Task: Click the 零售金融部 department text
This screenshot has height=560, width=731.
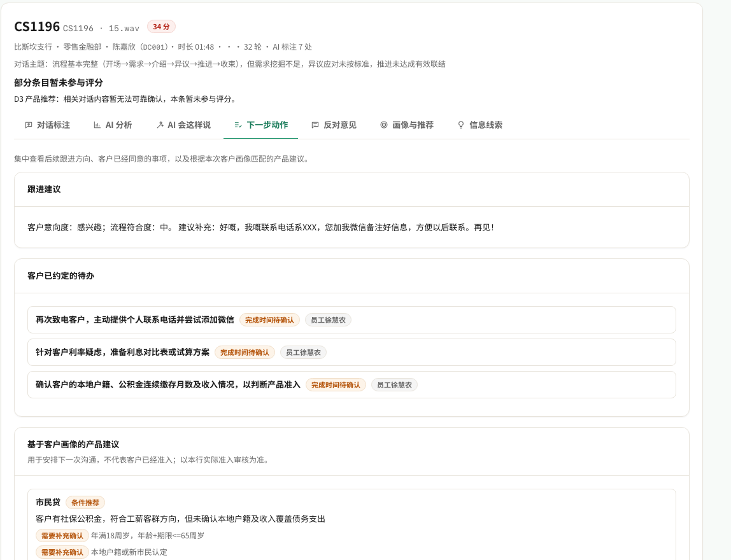Action: tap(83, 47)
